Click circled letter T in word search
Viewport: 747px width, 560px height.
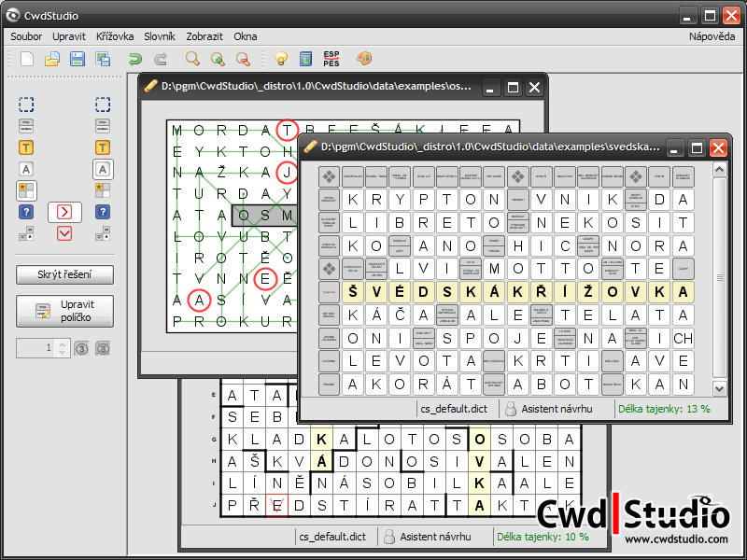click(x=287, y=130)
